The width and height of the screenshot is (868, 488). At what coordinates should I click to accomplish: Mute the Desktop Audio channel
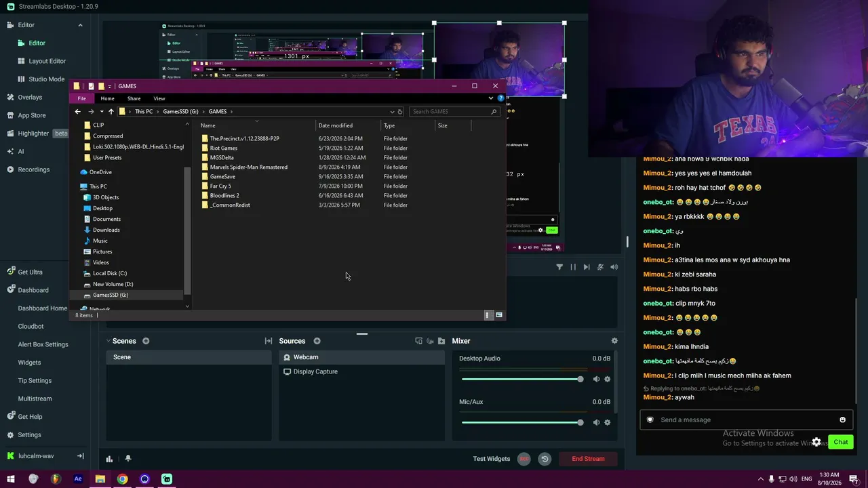point(596,379)
